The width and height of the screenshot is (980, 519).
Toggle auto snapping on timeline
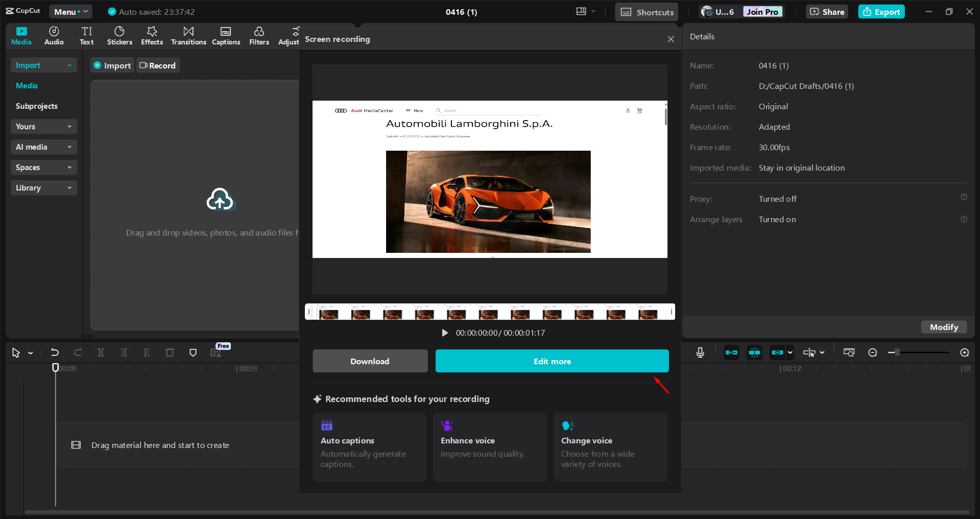[x=754, y=352]
